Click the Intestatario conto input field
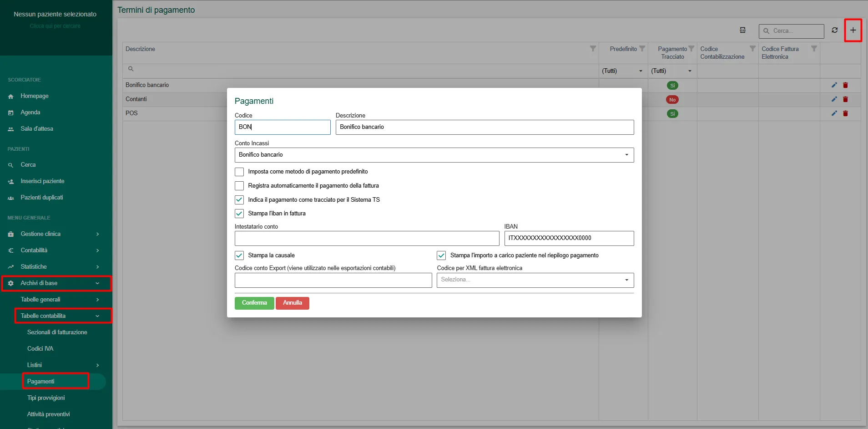 tap(367, 238)
